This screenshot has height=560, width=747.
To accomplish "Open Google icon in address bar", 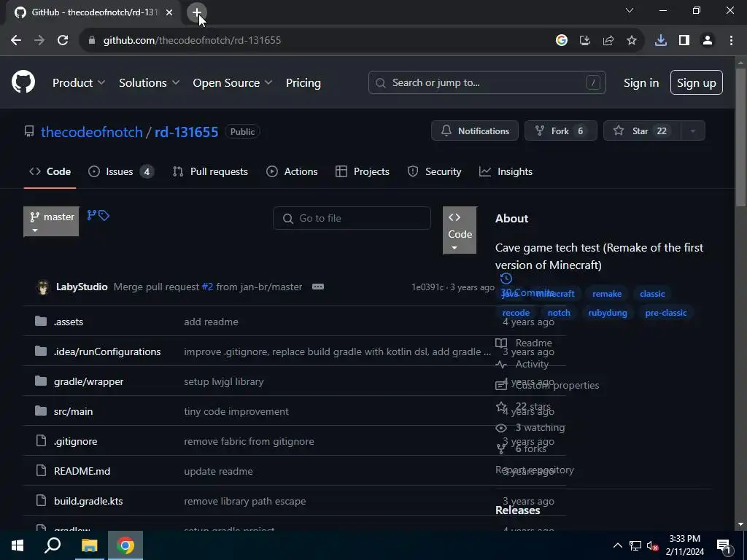I will [562, 41].
